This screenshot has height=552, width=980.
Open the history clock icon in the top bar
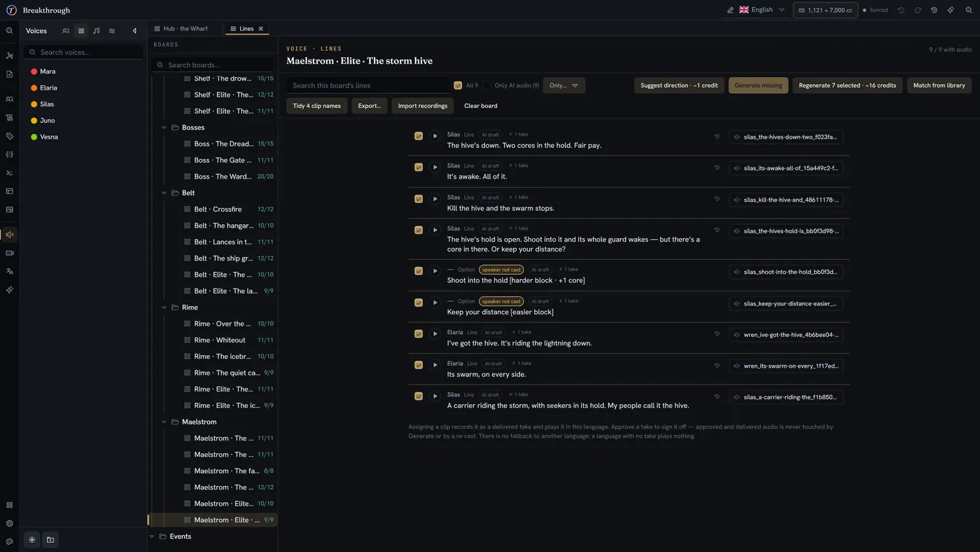coord(934,11)
